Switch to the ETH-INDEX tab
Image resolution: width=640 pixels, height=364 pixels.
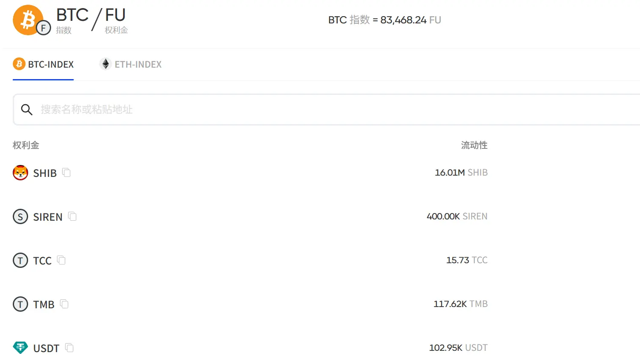pyautogui.click(x=130, y=64)
